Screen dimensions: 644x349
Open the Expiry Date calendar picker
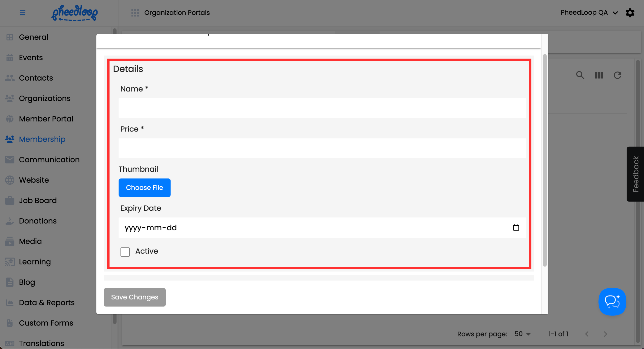pyautogui.click(x=516, y=227)
